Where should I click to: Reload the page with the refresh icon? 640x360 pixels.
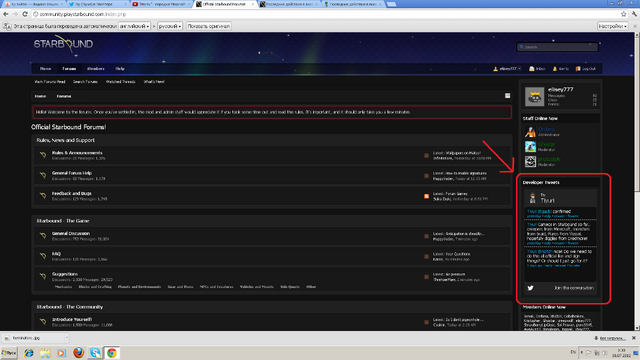coord(25,14)
